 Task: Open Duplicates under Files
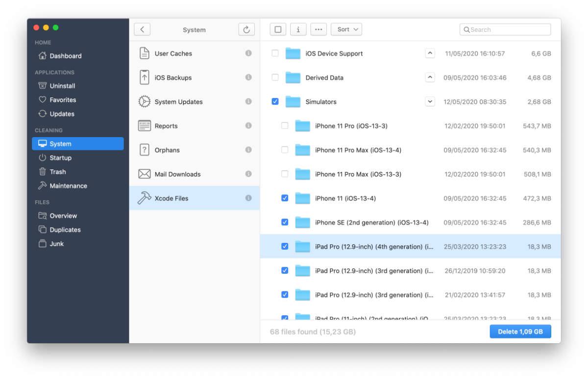pos(65,230)
